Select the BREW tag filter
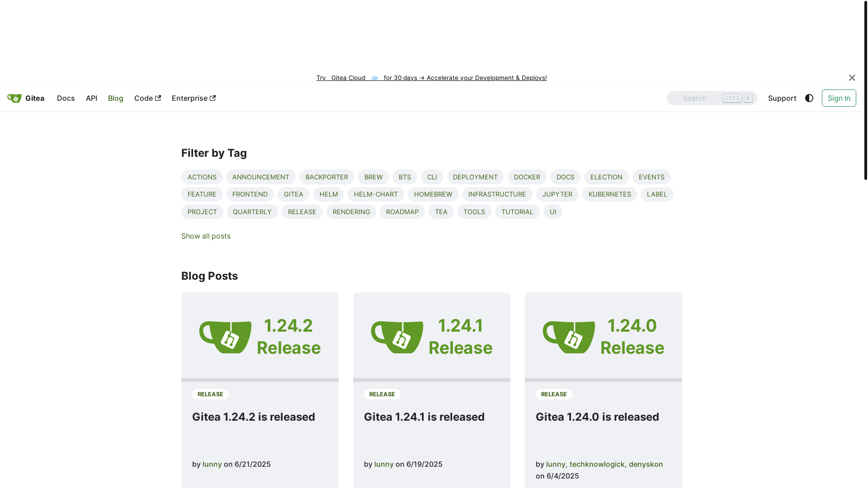This screenshot has width=868, height=488. (373, 177)
